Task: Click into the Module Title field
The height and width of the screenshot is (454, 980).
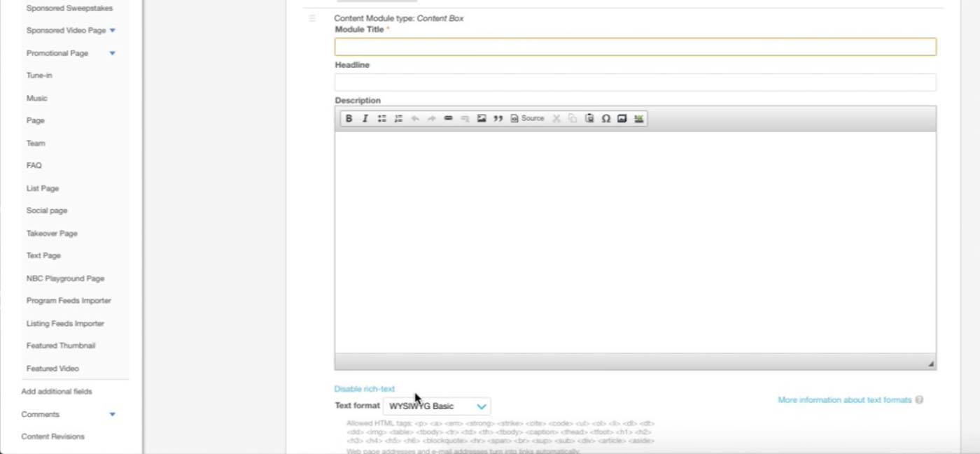Action: [635, 47]
